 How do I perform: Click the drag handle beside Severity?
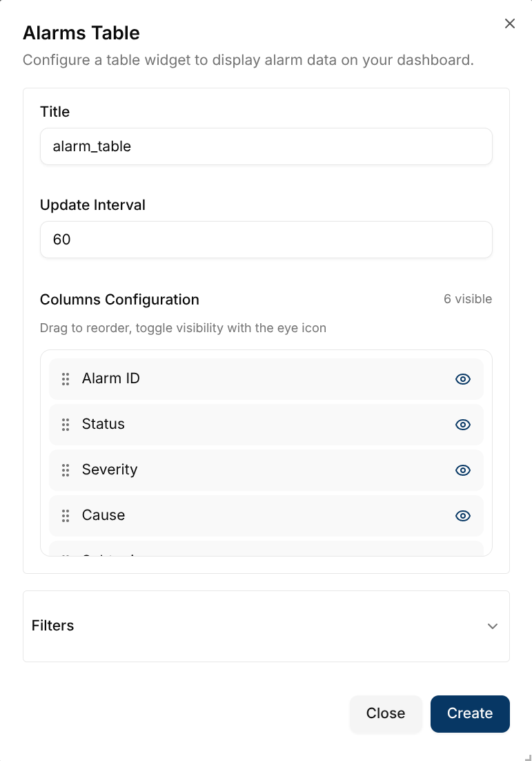click(x=65, y=470)
